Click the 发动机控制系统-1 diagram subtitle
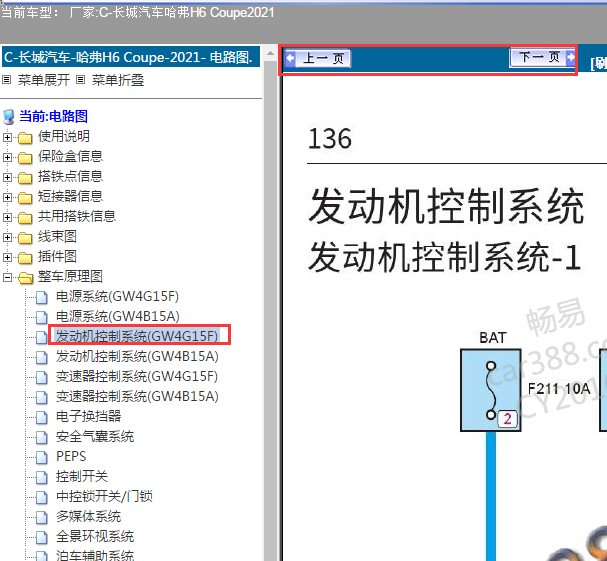The image size is (607, 561). tap(445, 257)
